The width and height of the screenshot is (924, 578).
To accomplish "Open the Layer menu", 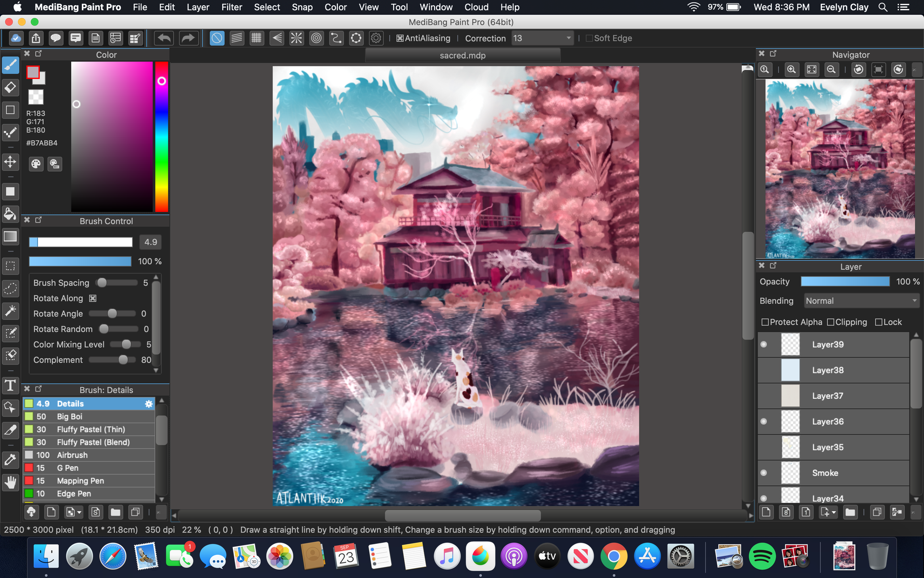I will pos(198,7).
